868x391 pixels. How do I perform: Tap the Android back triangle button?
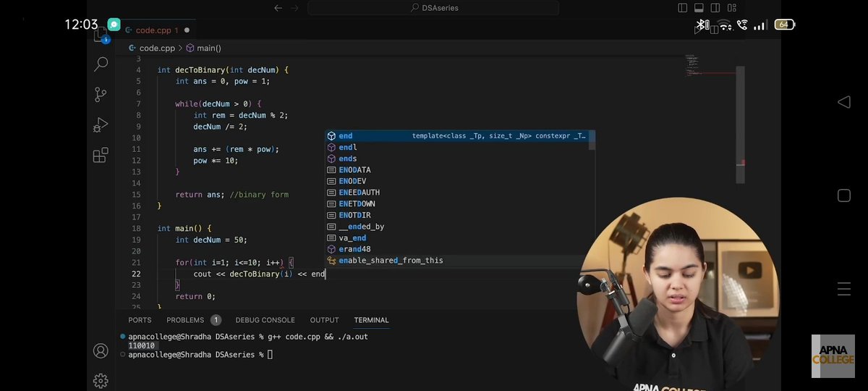tap(843, 102)
